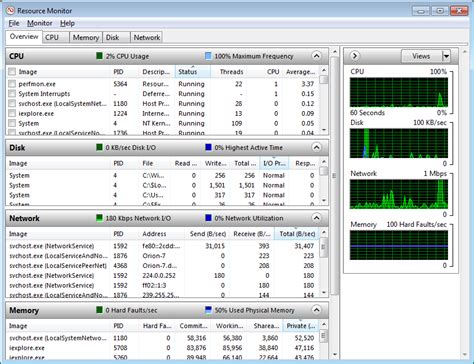The image size is (474, 364).
Task: Check the perfmon.exe process checkbox
Action: tap(12, 84)
